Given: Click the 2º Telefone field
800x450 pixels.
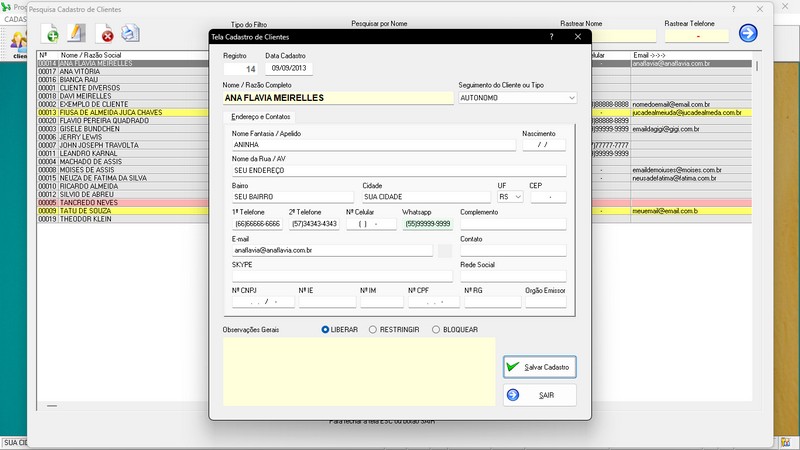Looking at the screenshot, I should point(314,224).
